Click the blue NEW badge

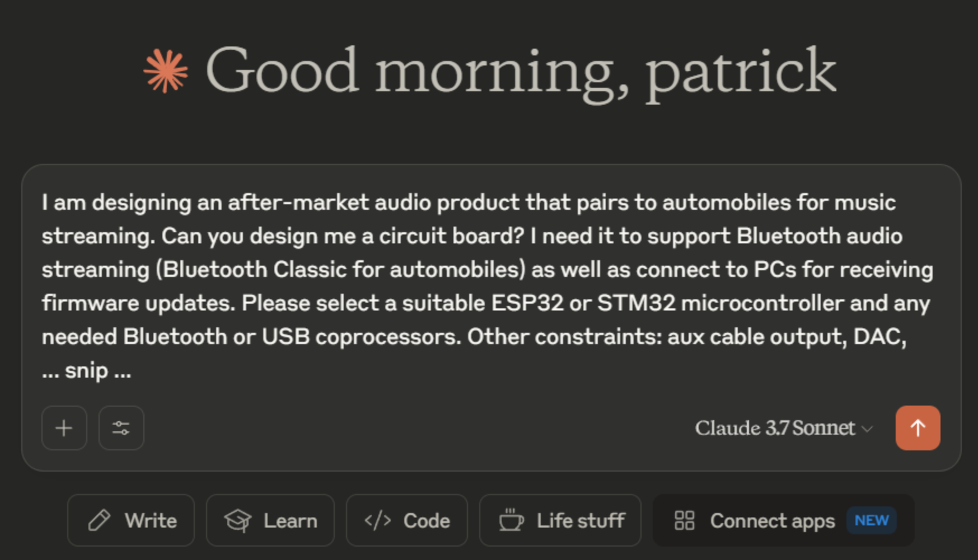(x=871, y=520)
